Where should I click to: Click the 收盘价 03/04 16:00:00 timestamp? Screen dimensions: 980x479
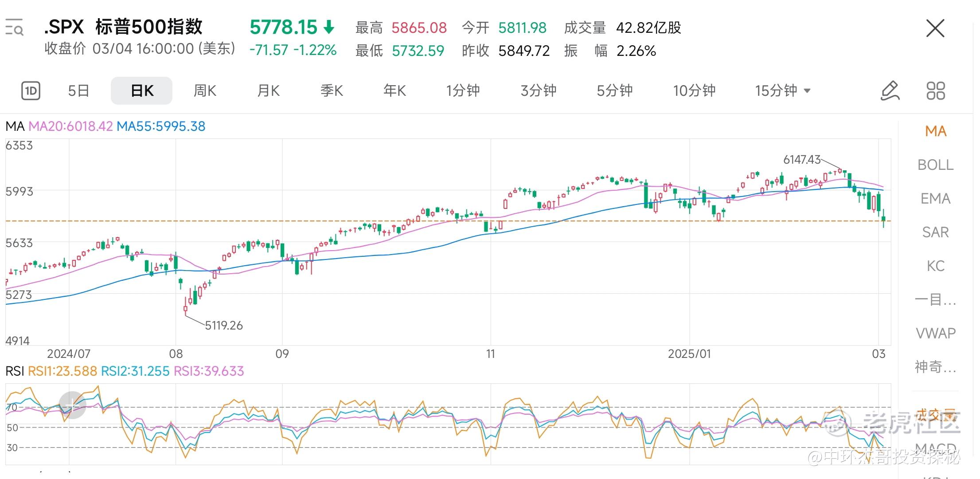point(140,49)
